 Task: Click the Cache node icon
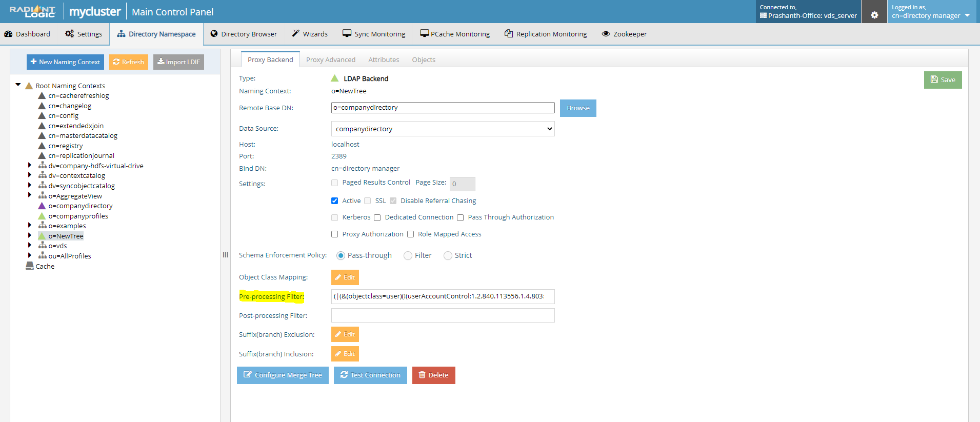[30, 266]
